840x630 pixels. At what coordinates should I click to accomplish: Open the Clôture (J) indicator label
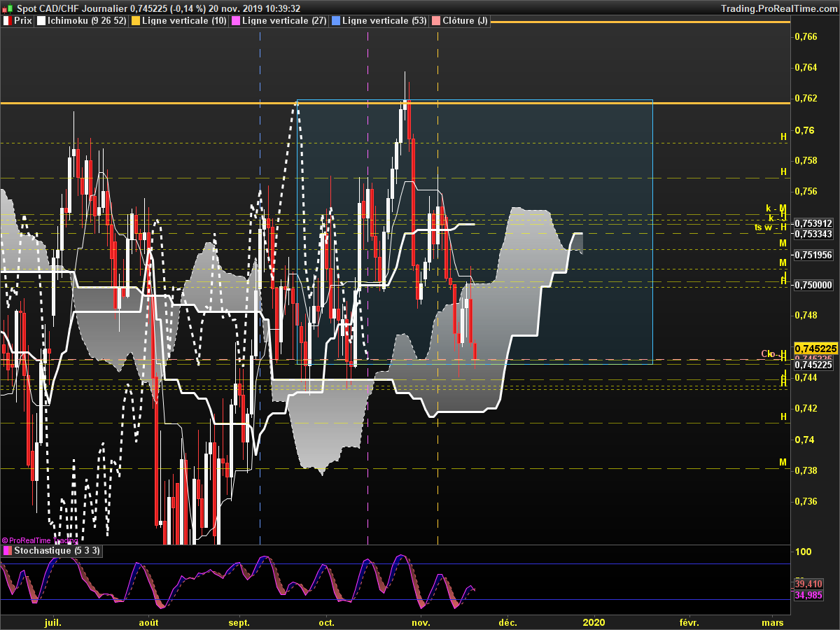point(465,21)
